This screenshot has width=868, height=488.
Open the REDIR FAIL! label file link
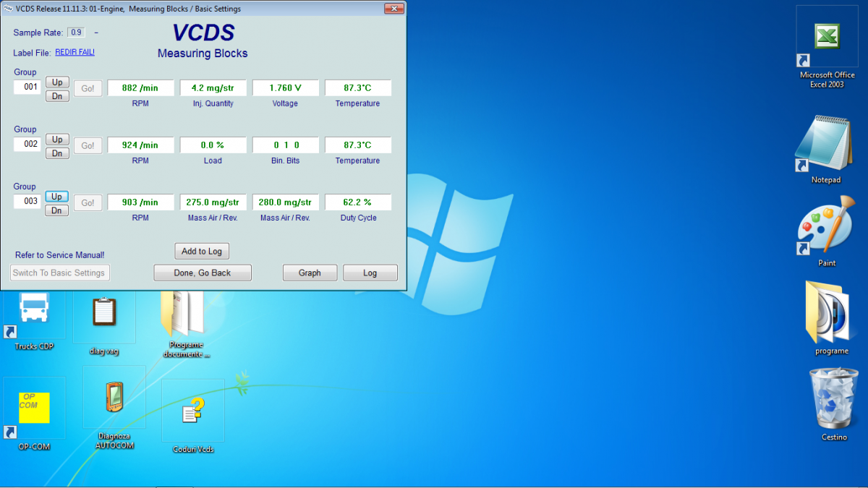coord(75,52)
